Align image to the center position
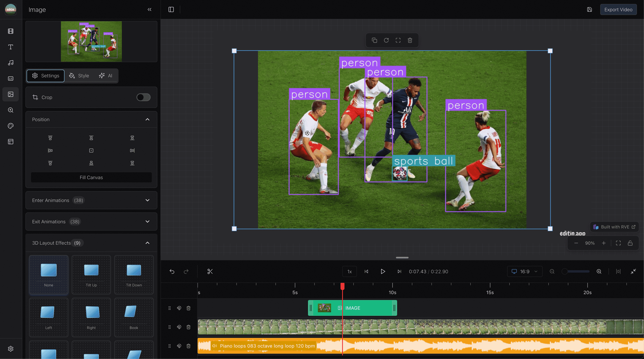 point(91,150)
